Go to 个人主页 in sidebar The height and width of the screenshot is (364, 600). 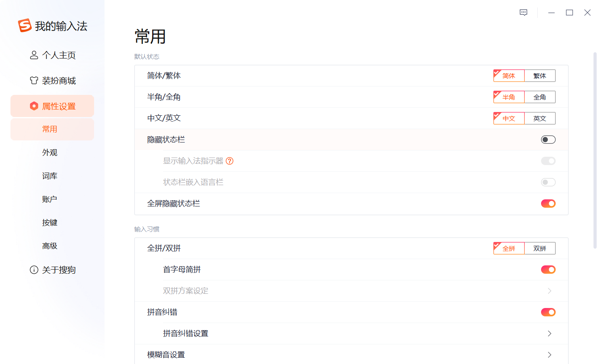click(x=52, y=55)
